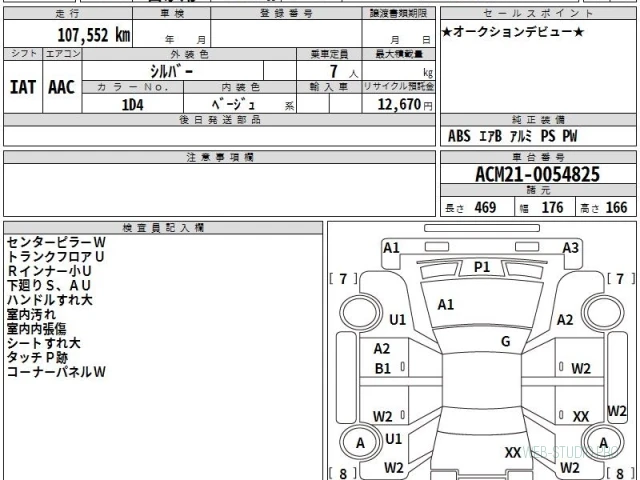Image resolution: width=640 pixels, height=480 pixels.
Task: Select the seating capacity 7 人
Action: click(344, 72)
